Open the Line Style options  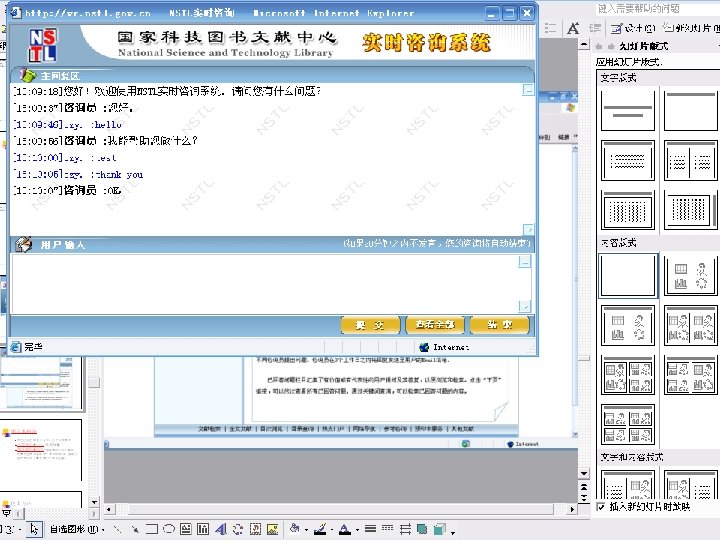point(371,529)
